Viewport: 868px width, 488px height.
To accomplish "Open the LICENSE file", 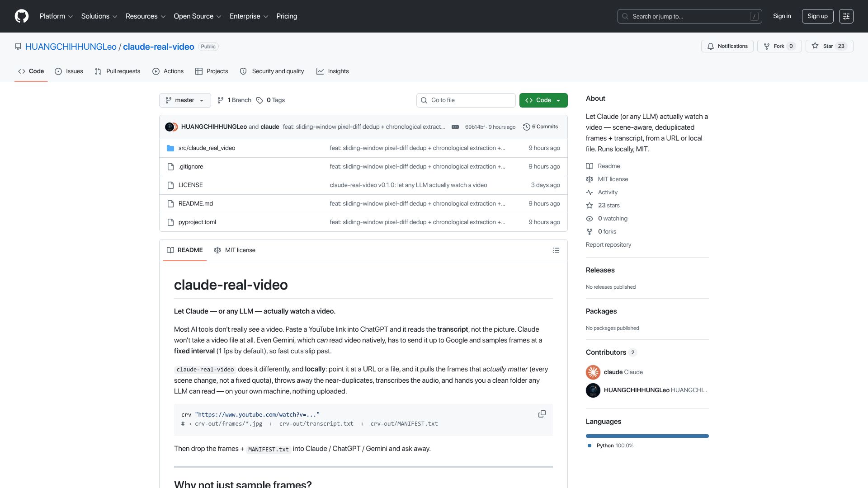I will (x=190, y=185).
